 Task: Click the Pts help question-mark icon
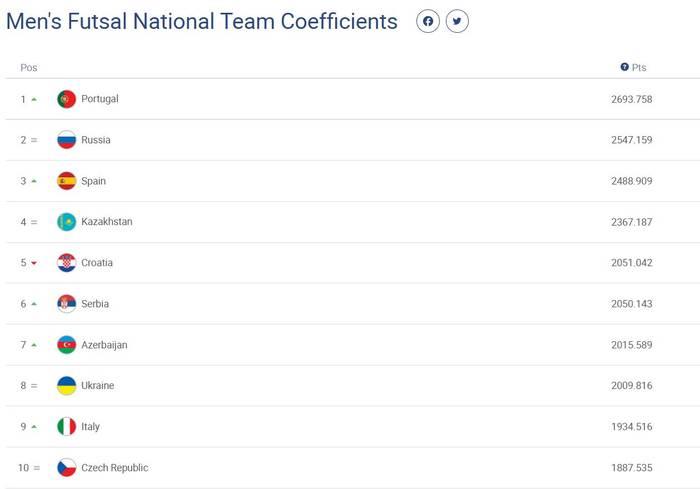[625, 67]
